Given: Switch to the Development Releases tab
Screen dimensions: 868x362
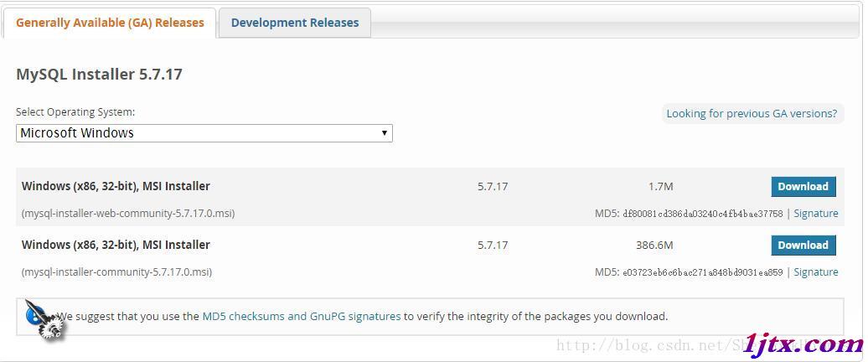Looking at the screenshot, I should point(295,23).
